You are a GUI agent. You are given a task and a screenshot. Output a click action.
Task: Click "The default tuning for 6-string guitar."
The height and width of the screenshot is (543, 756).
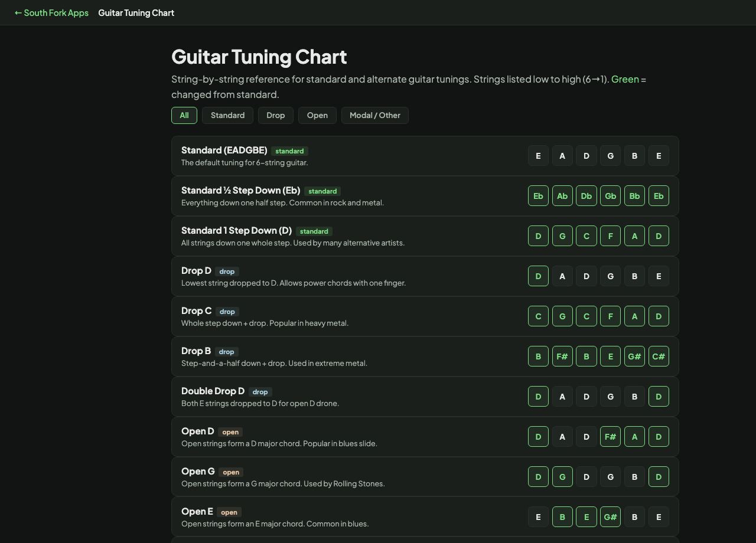tap(245, 162)
